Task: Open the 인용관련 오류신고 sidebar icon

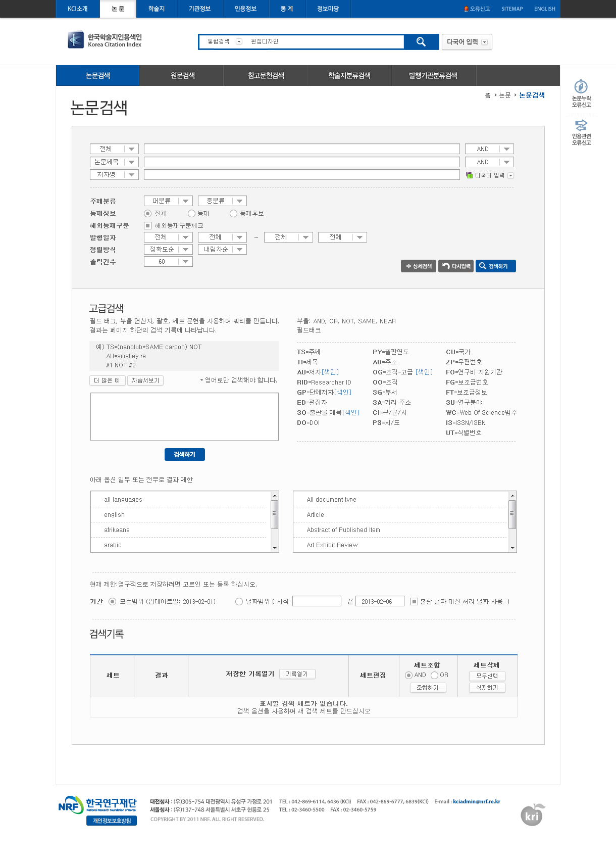Action: (x=581, y=132)
